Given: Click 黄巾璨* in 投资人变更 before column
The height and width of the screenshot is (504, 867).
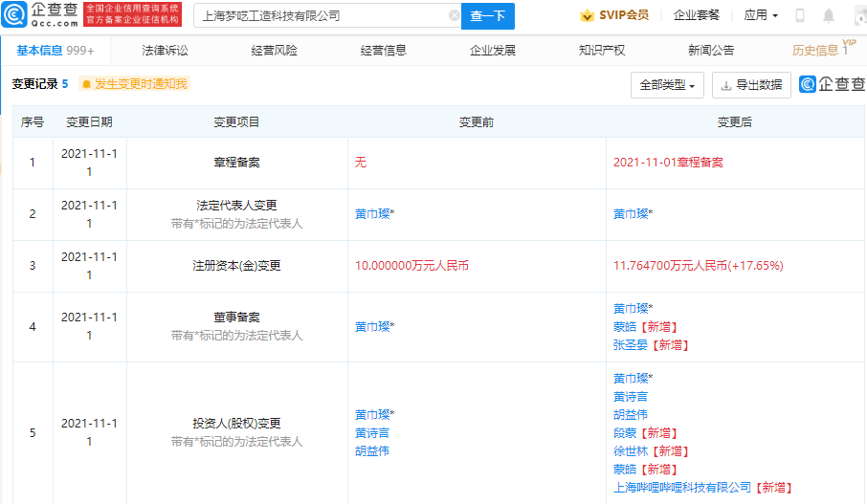Looking at the screenshot, I should [374, 414].
